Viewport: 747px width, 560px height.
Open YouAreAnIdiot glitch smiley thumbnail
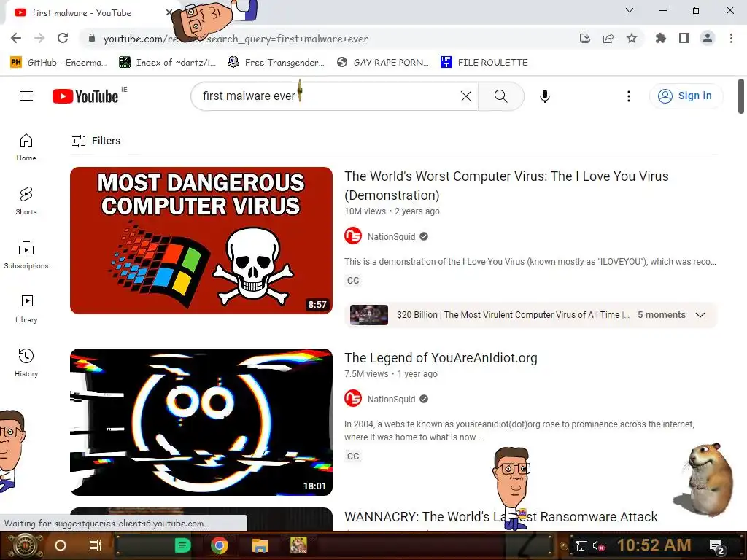201,422
